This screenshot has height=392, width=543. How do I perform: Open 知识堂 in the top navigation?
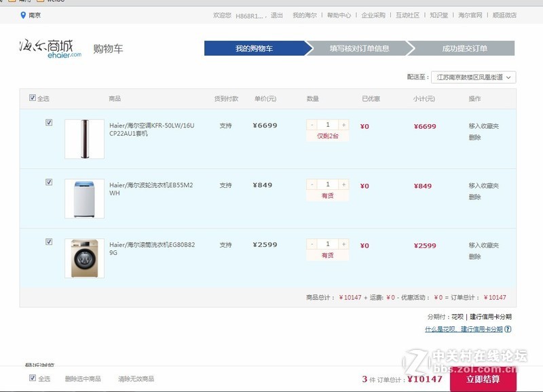click(x=438, y=15)
